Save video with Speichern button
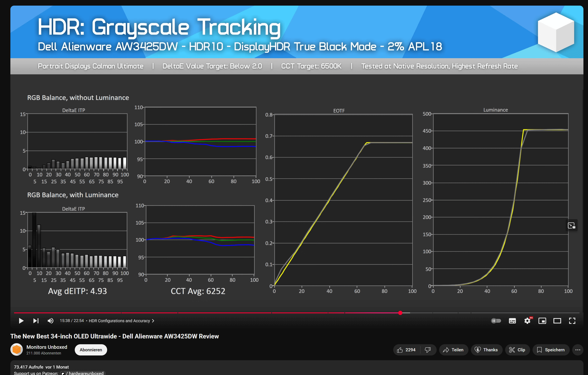Viewport: 588px width, 375px height. (551, 350)
